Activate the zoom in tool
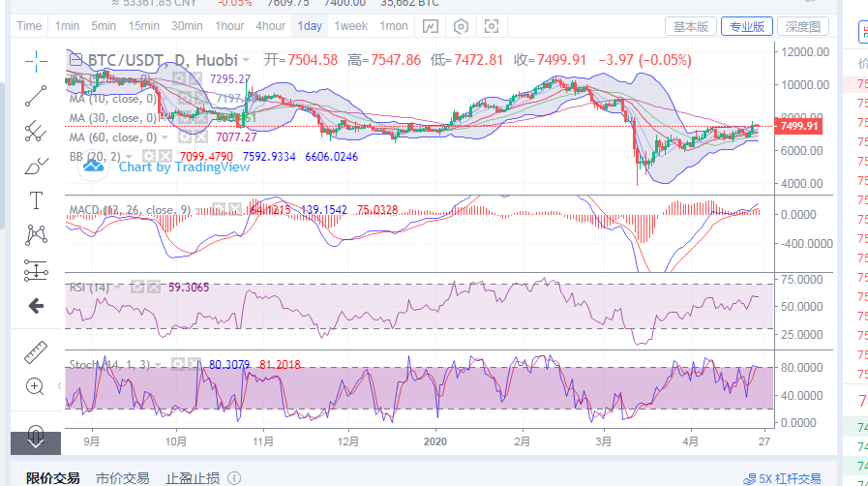The image size is (868, 486). (36, 386)
